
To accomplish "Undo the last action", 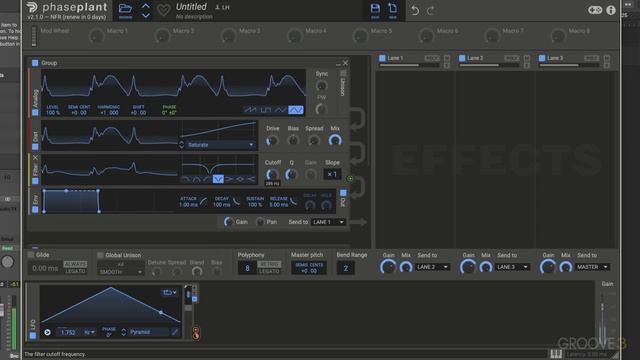I will (415, 10).
